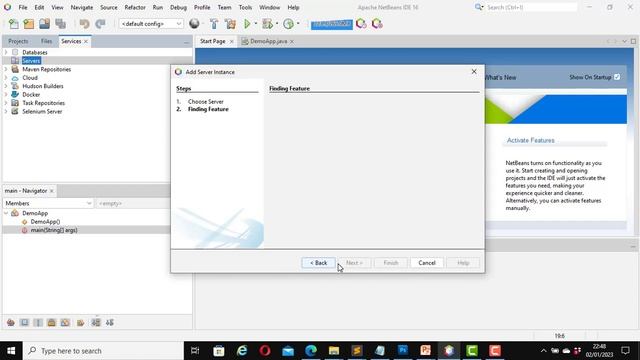The image size is (640, 360).
Task: Click the Redo arrow in toolbar
Action: [100, 24]
